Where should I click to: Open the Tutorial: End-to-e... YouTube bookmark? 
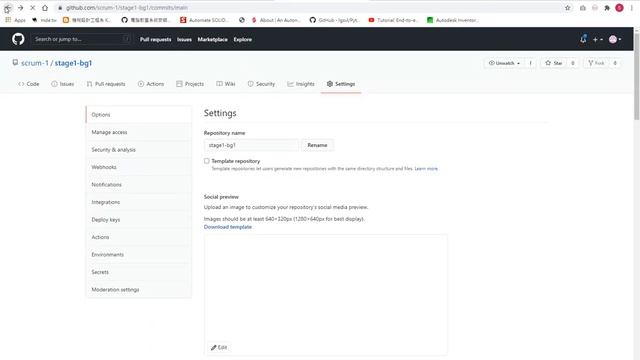(393, 20)
